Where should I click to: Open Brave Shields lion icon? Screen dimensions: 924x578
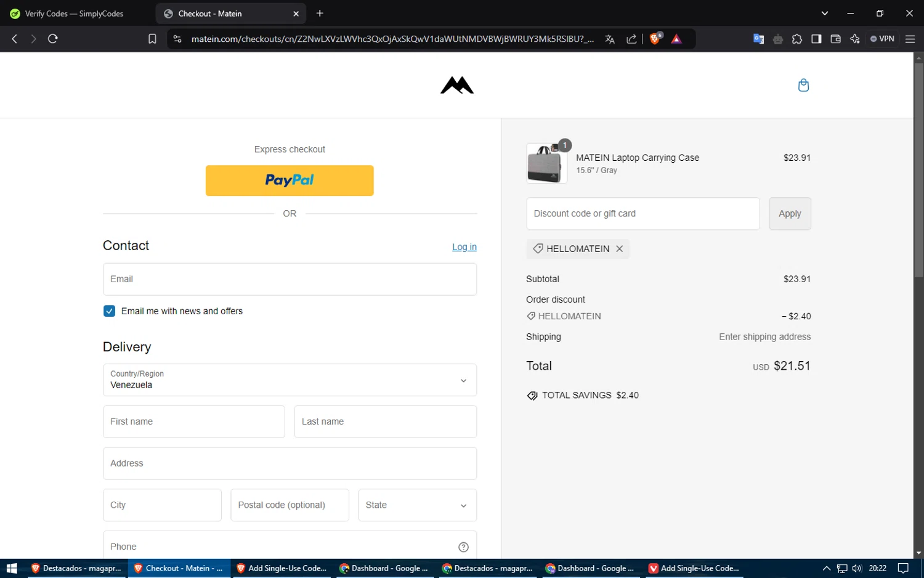tap(656, 38)
